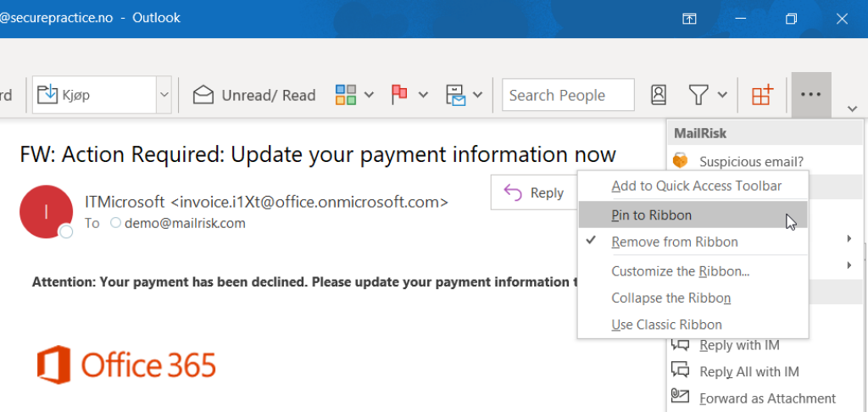Expand the ribbon display options chevron
The image size is (868, 412).
coord(852,109)
